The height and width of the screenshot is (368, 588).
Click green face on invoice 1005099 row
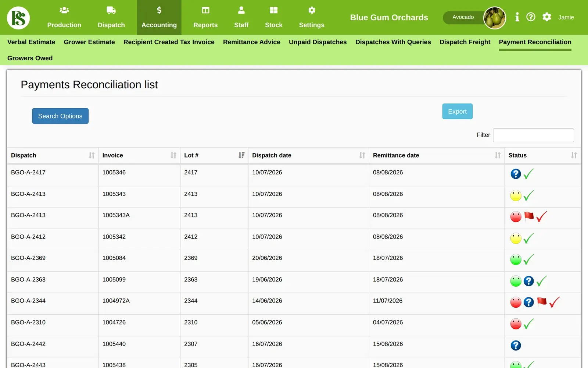click(516, 281)
